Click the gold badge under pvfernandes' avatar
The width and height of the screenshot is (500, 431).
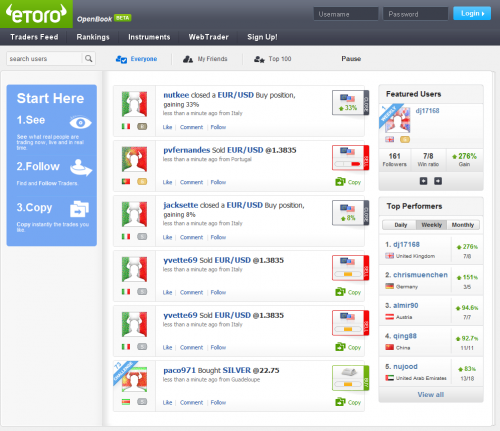[142, 182]
